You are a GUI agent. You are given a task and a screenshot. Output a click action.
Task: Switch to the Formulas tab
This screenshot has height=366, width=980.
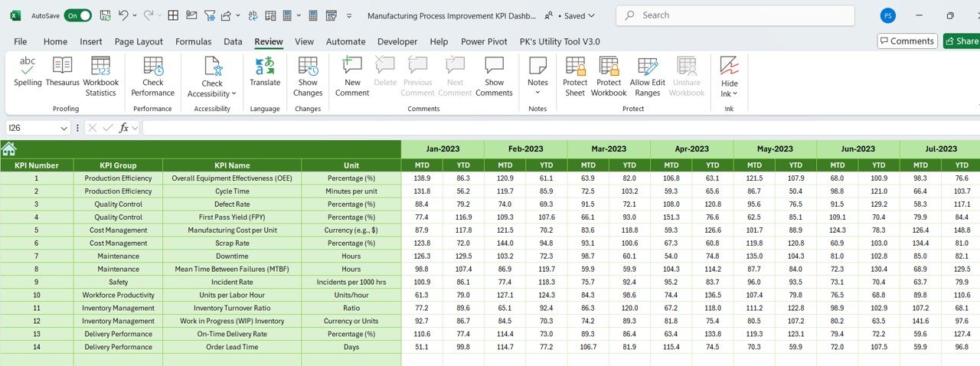tap(194, 41)
